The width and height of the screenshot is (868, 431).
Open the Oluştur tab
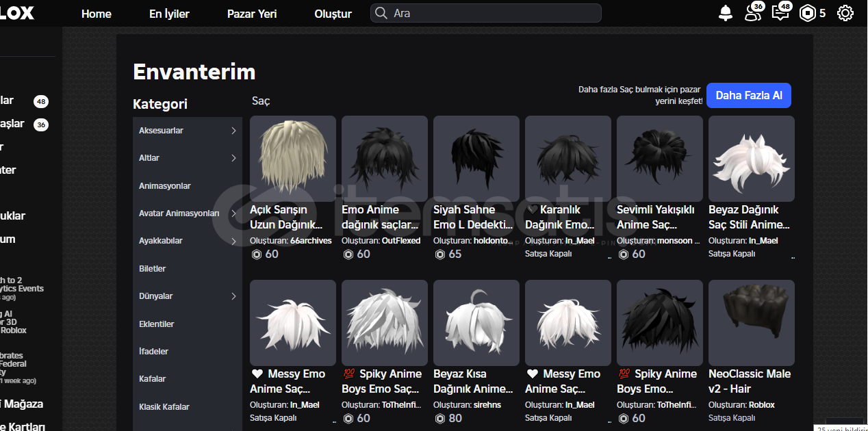(333, 14)
